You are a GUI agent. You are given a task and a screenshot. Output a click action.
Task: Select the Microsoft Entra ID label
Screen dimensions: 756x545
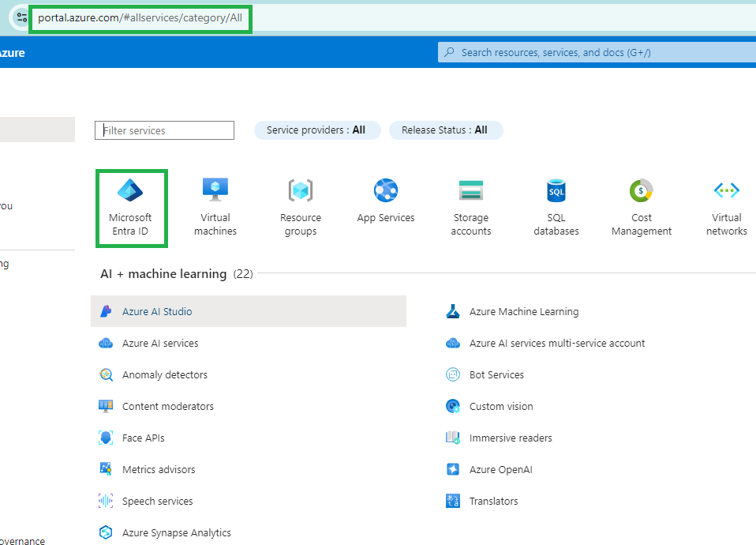coord(130,224)
